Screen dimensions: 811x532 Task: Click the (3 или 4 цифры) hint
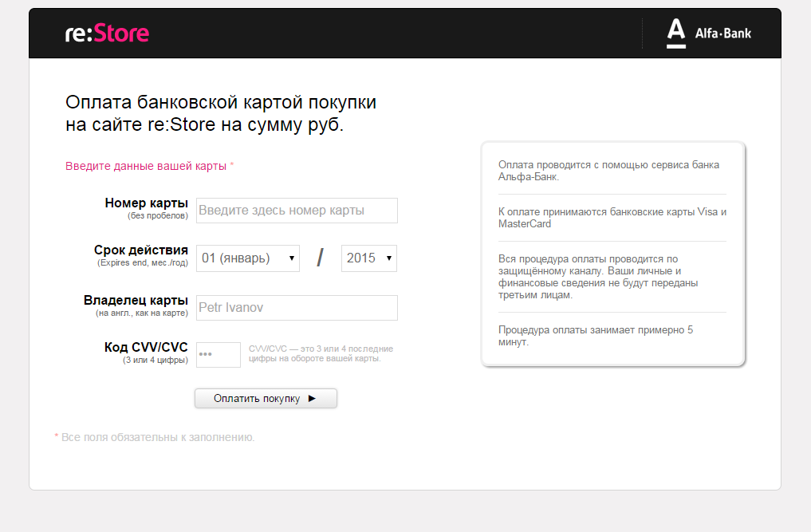click(x=156, y=361)
